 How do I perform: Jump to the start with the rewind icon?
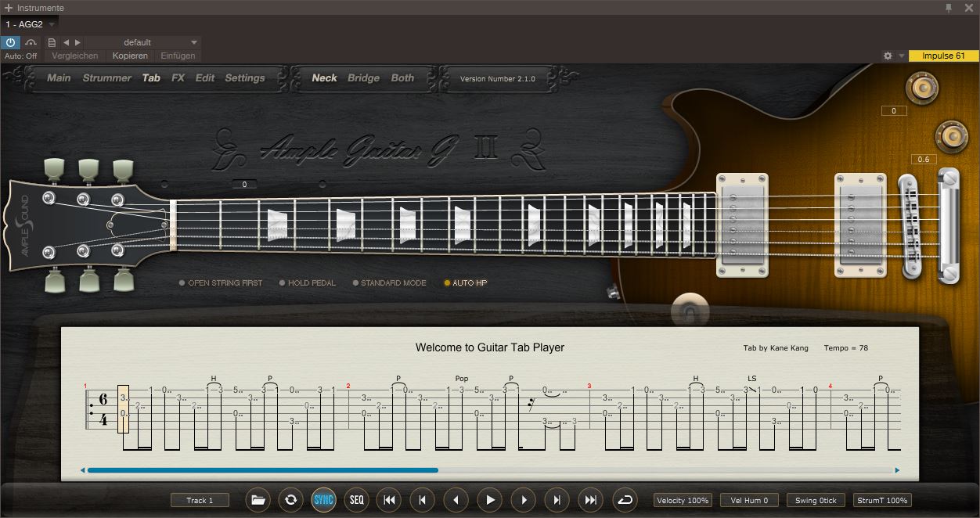[x=389, y=500]
